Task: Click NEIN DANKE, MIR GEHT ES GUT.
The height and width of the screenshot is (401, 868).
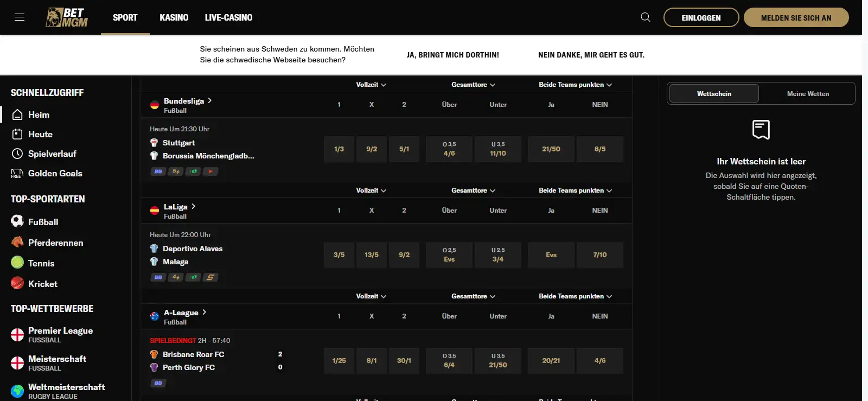Action: [591, 55]
